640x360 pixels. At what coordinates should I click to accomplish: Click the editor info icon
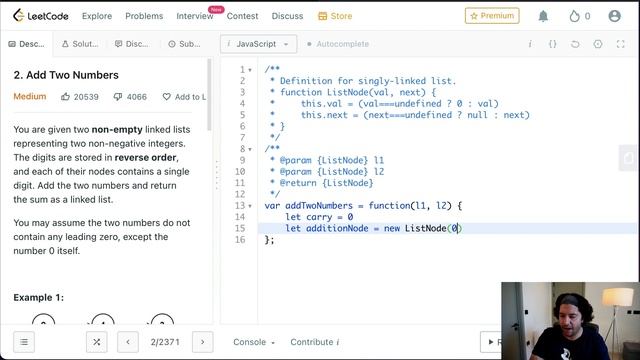(530, 44)
